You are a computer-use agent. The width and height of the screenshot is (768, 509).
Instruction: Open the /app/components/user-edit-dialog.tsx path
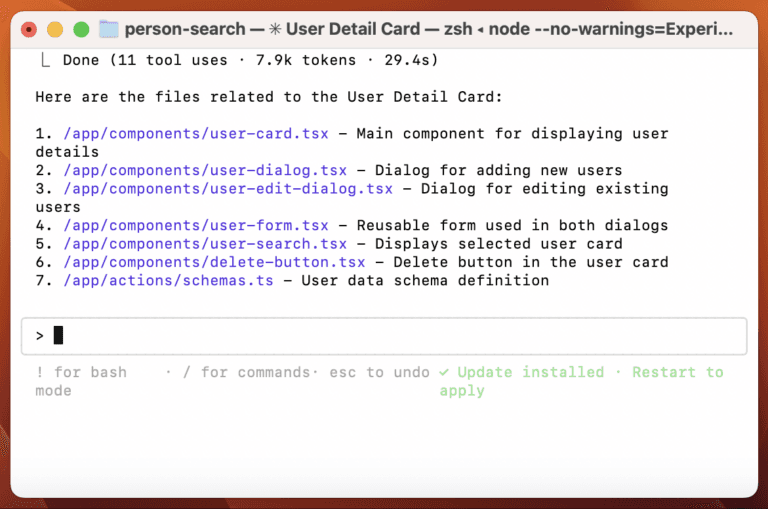pos(228,188)
